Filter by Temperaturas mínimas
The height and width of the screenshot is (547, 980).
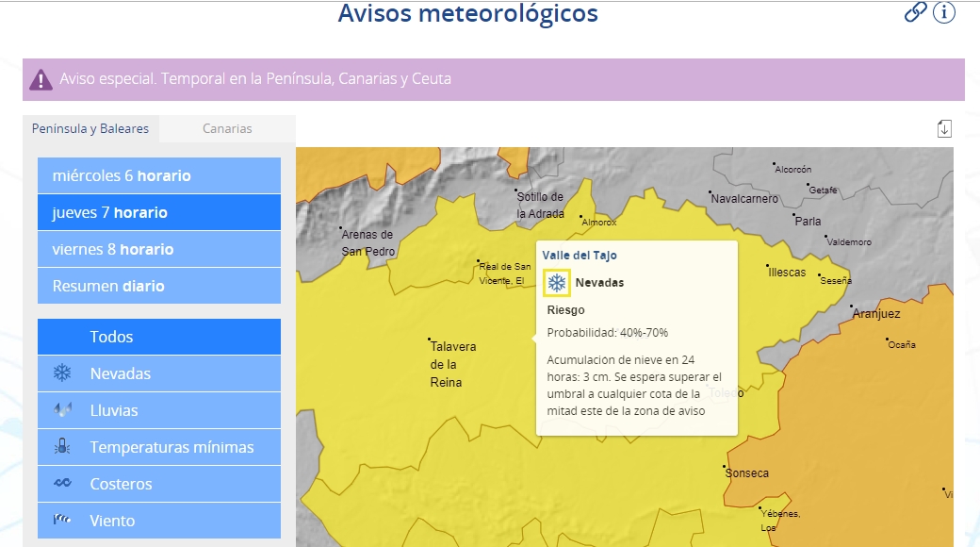(x=158, y=447)
